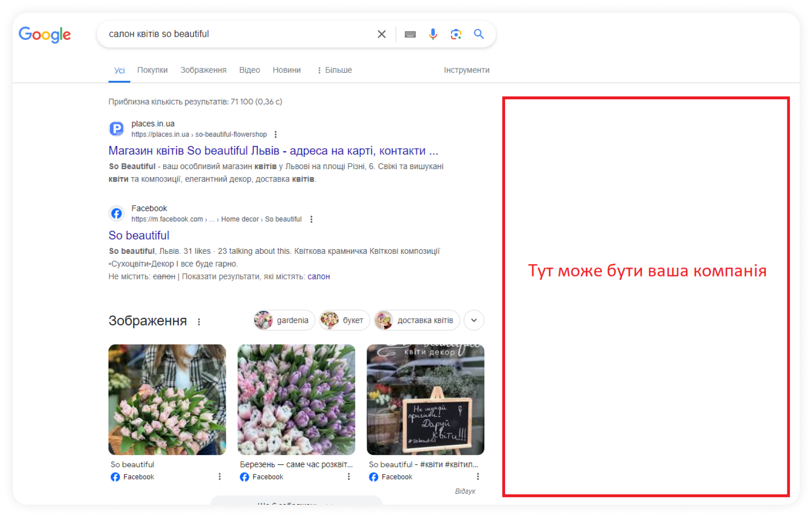Select the gardenia image filter chip
The height and width of the screenshot is (517, 812).
(x=284, y=320)
